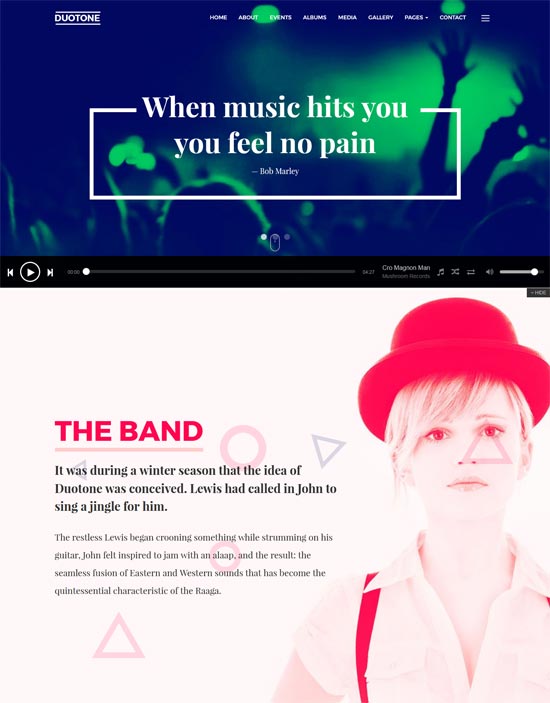
Task: Open the playlist music note icon
Action: point(441,272)
